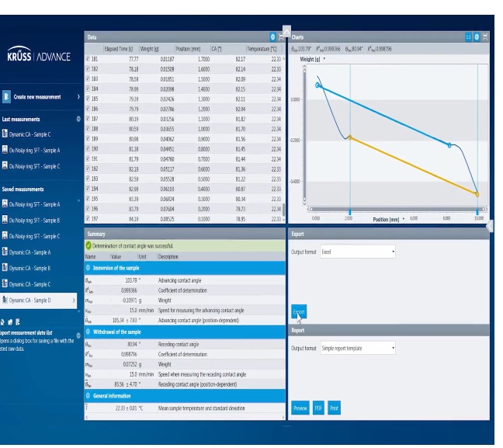Image resolution: width=503 pixels, height=448 pixels.
Task: Toggle the checkbox for row 190
Action: pos(88,149)
